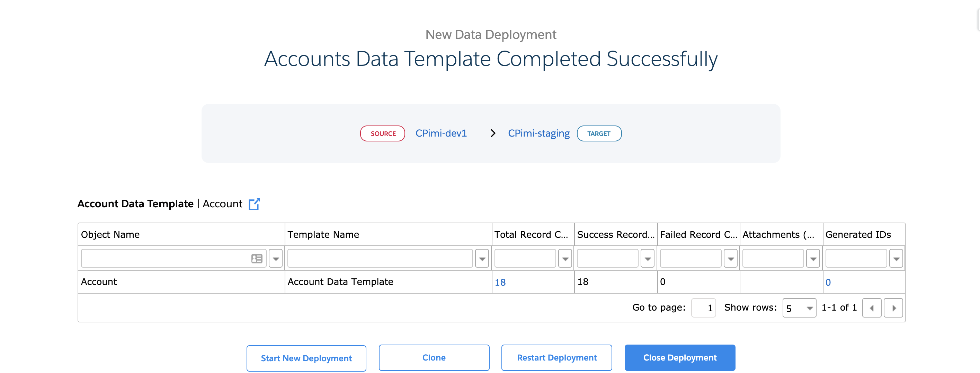Select the failed count 0 cell
Viewport: 980px width, 373px height.
click(698, 282)
